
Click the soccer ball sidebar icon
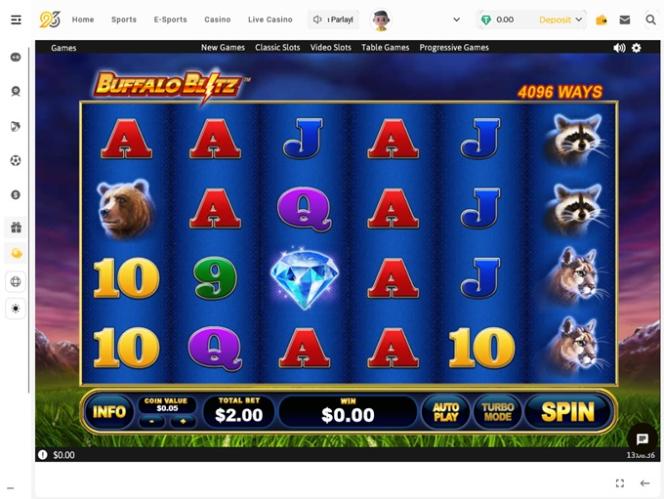pos(16,161)
